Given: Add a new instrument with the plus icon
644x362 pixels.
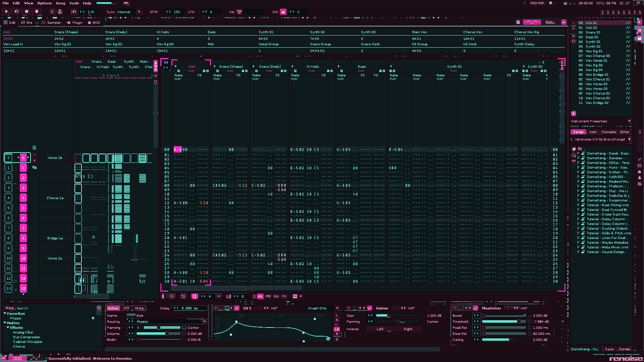Looking at the screenshot, I should [x=574, y=28].
